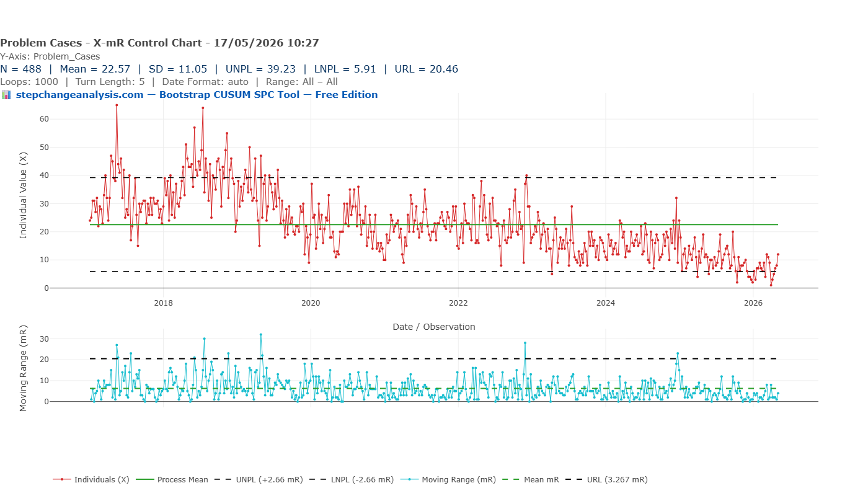Toggle Process Mean legend entry

point(172,479)
